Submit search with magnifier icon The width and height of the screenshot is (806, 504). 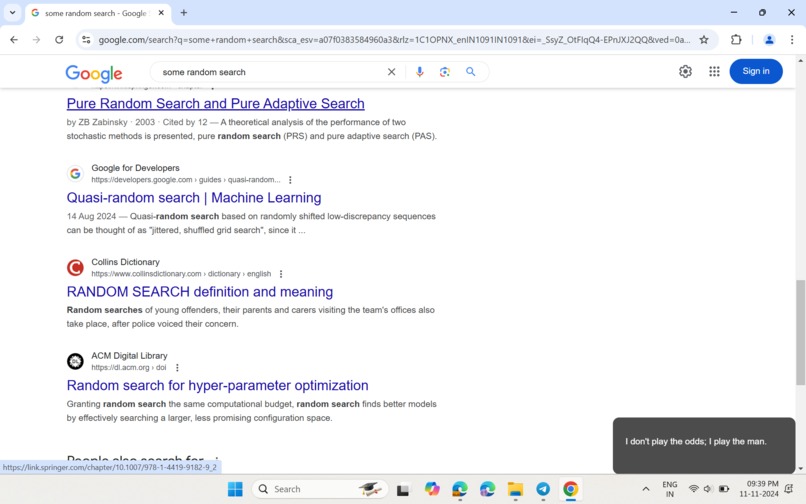pos(470,72)
